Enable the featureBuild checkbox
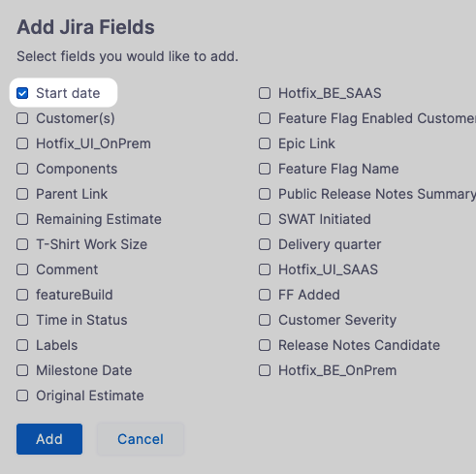This screenshot has height=474, width=476. pos(22,295)
